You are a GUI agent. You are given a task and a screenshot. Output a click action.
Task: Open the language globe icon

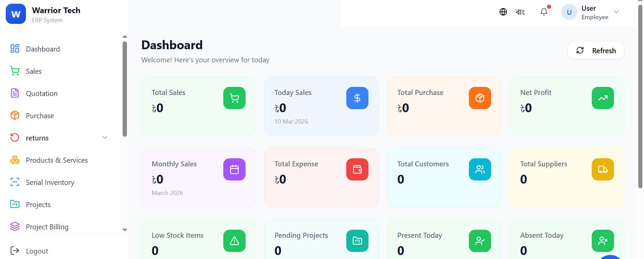[503, 12]
